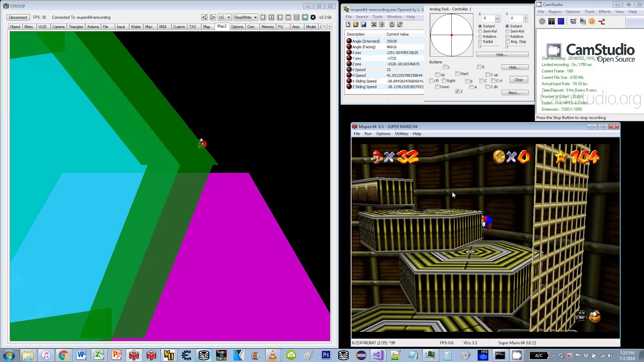
Task: Open the Memory tab in STROOP
Action: [x=268, y=27]
